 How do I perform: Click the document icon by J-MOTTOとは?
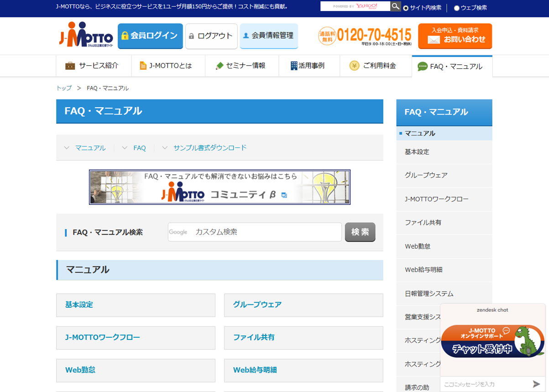143,66
